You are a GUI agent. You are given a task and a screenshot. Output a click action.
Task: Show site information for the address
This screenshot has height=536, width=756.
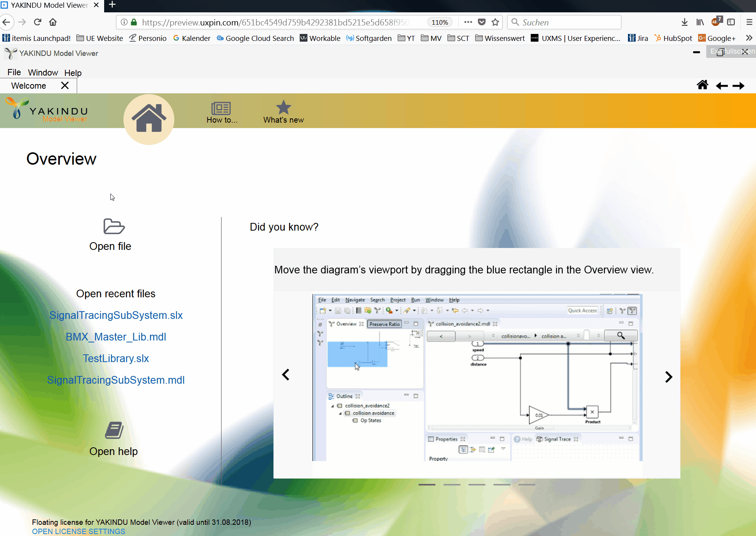click(124, 22)
